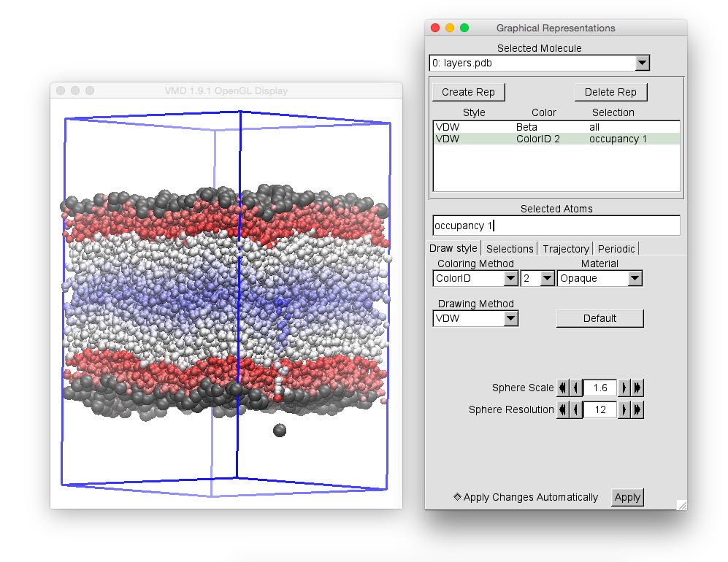Minimize the Graphical Representations window
Screen dimensions: 728x562
[449, 28]
